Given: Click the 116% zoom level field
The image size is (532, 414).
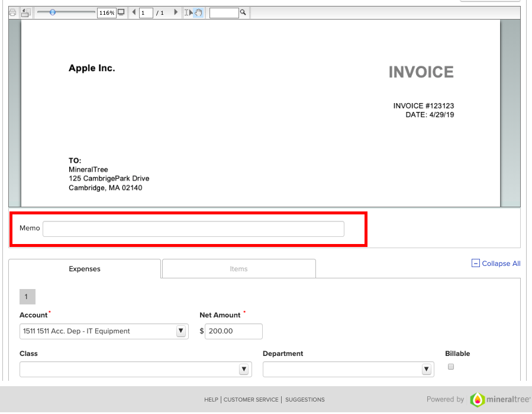Looking at the screenshot, I should (107, 13).
